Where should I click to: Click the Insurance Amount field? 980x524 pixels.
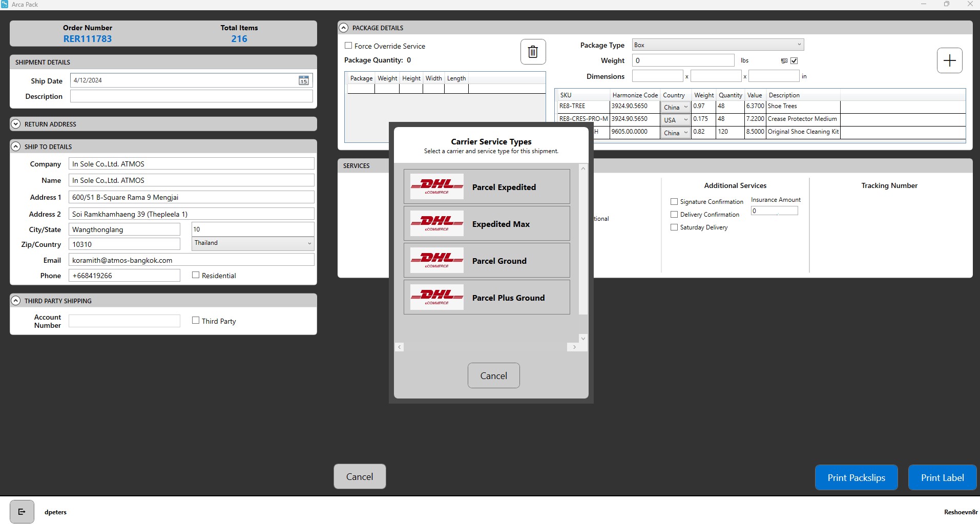point(774,211)
